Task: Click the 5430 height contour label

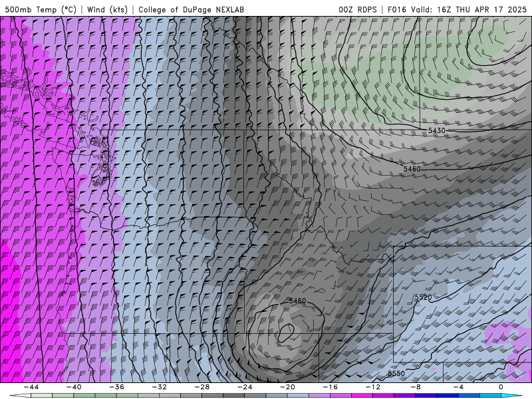Action: coord(436,130)
